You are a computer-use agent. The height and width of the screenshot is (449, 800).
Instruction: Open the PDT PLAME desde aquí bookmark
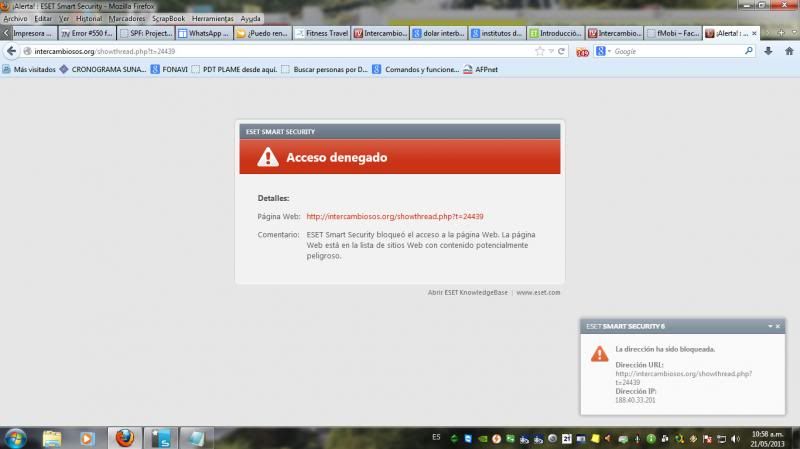coord(234,69)
